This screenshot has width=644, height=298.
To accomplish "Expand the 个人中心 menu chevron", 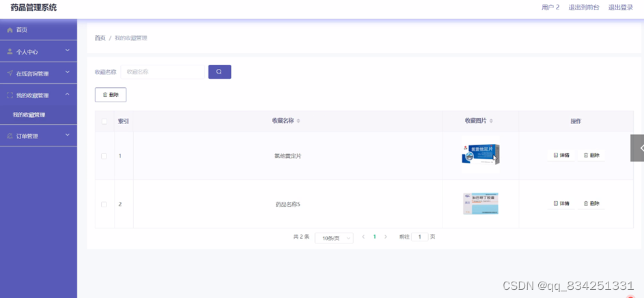I will [x=68, y=50].
